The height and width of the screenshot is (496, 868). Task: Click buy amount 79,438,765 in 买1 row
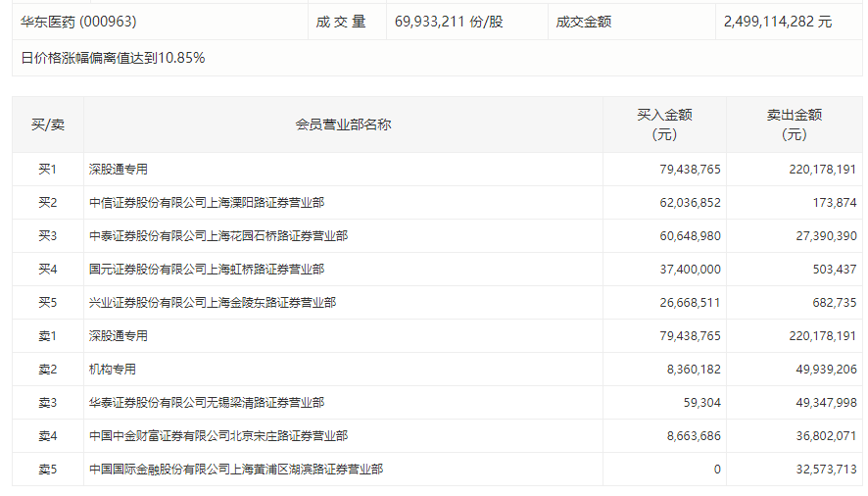click(690, 169)
